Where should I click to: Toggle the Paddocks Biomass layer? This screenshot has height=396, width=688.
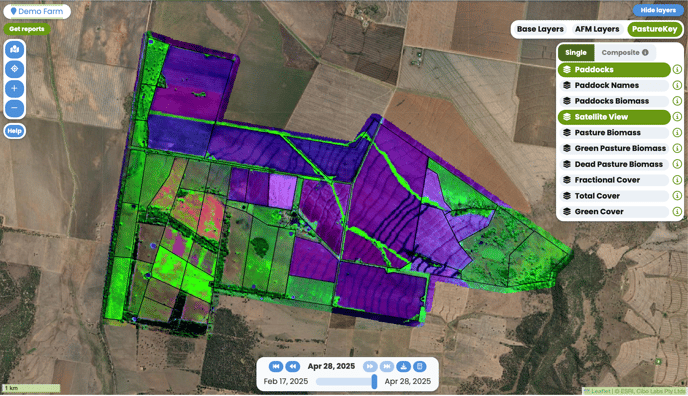pos(614,101)
